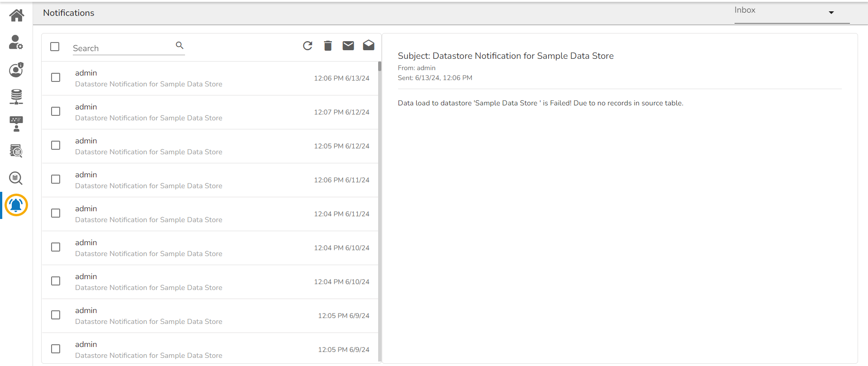Click into the Search input field

[122, 48]
